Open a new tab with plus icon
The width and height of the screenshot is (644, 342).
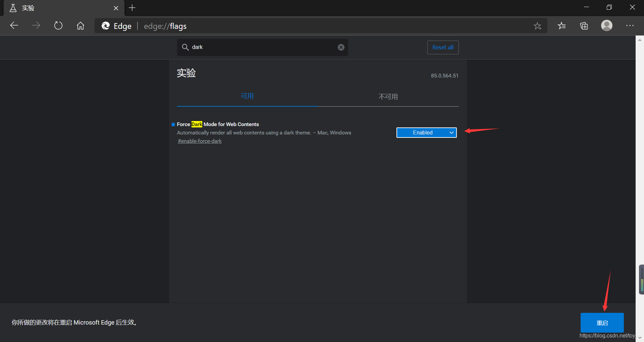point(132,8)
